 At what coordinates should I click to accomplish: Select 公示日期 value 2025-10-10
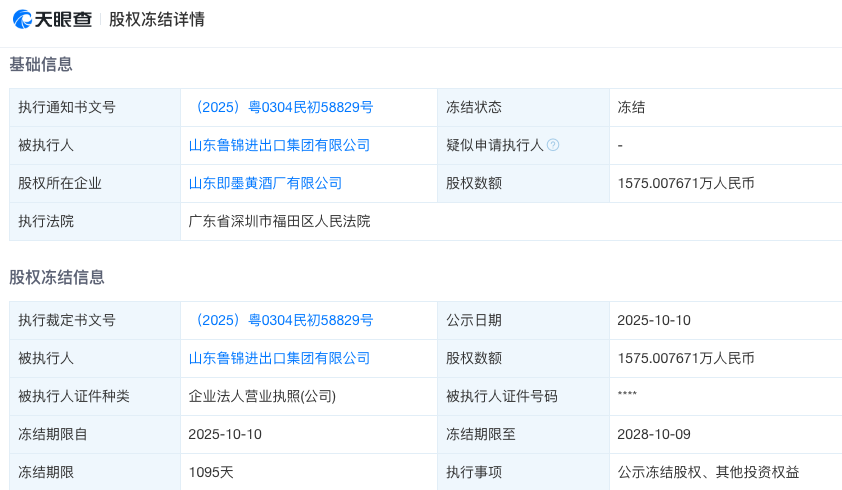(654, 320)
